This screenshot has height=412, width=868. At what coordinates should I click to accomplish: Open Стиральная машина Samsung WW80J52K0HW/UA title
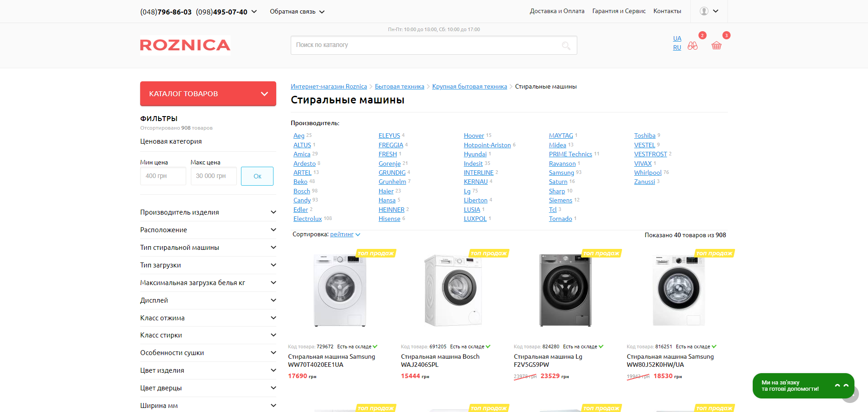pyautogui.click(x=670, y=361)
